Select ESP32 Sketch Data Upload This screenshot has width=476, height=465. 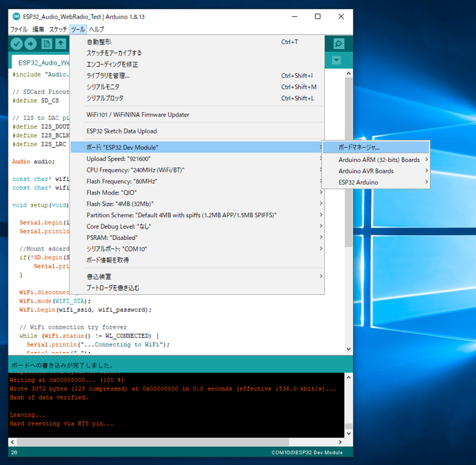click(x=197, y=131)
